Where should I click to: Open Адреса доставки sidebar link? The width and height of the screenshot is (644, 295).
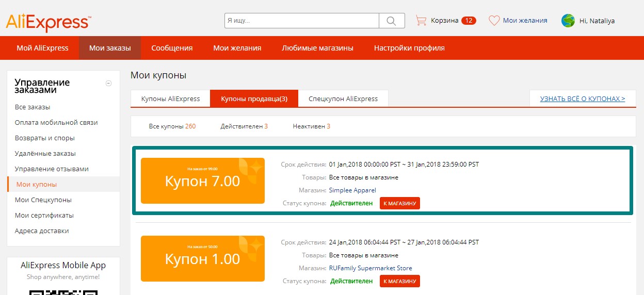42,231
